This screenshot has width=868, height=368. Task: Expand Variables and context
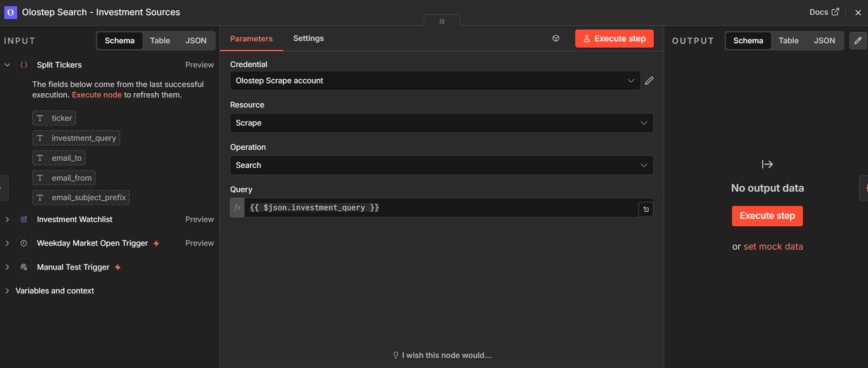(x=7, y=291)
